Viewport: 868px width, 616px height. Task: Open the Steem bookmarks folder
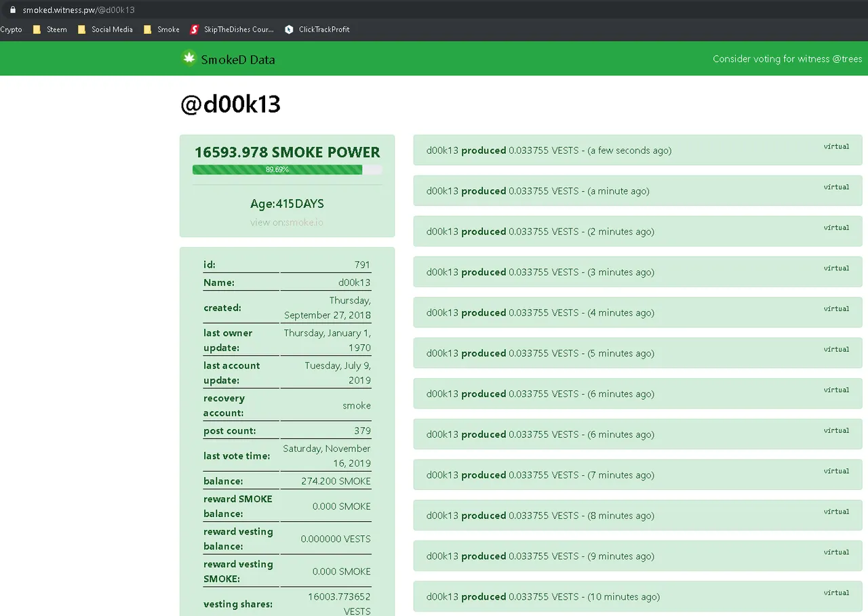click(x=50, y=29)
